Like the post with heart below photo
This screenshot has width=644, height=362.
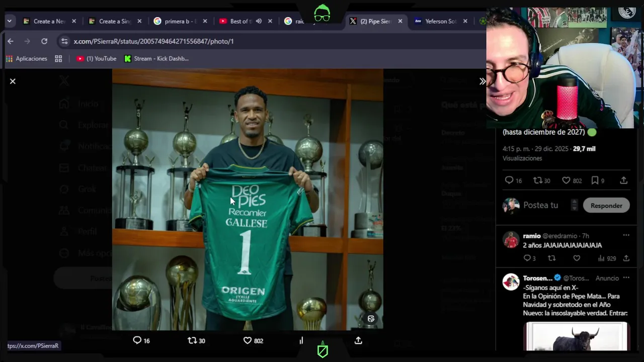pyautogui.click(x=253, y=340)
